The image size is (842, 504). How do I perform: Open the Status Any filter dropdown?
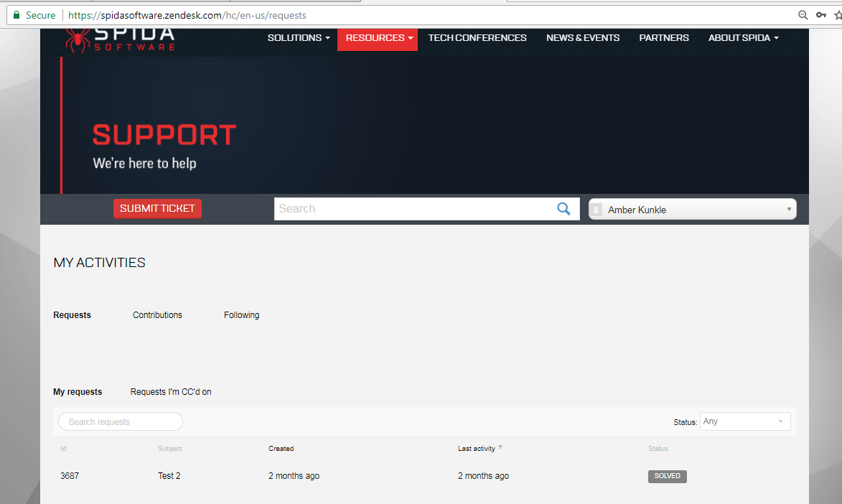[x=744, y=421]
